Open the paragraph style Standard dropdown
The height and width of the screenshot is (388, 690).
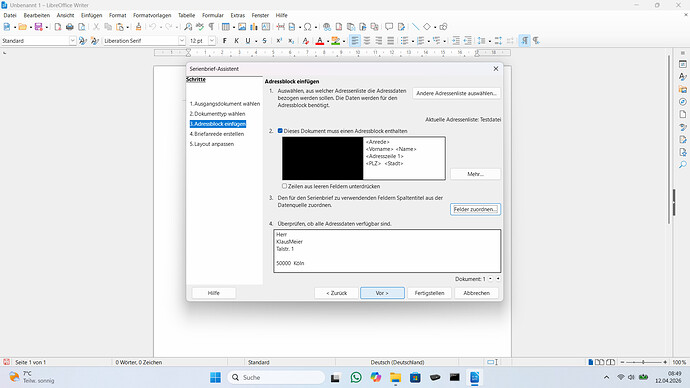pyautogui.click(x=72, y=40)
